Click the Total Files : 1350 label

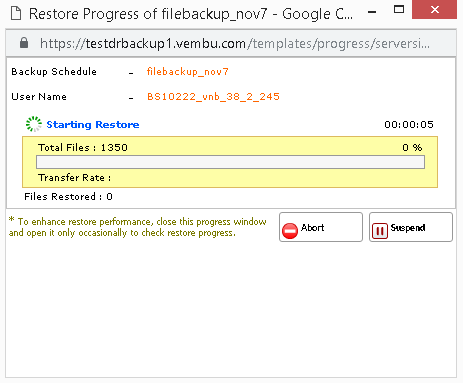coord(83,147)
